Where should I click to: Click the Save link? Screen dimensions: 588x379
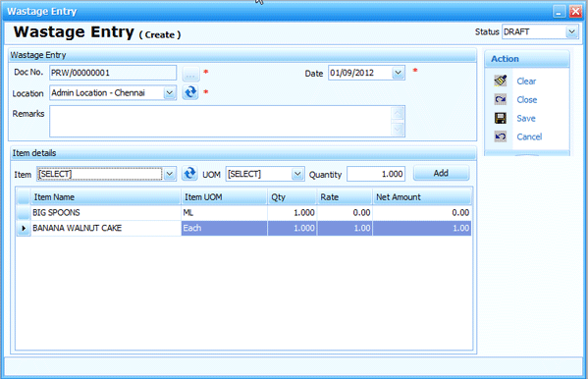pos(526,118)
